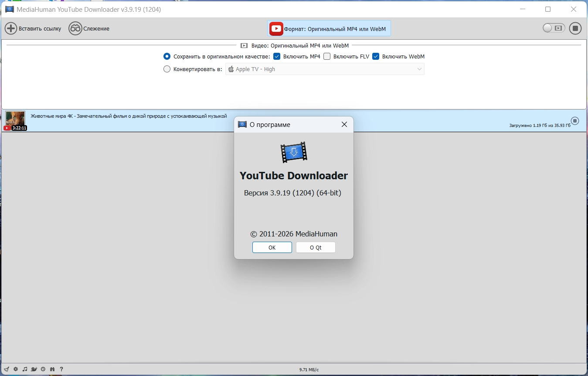
Task: Click the clock icon in the status bar
Action: [43, 369]
